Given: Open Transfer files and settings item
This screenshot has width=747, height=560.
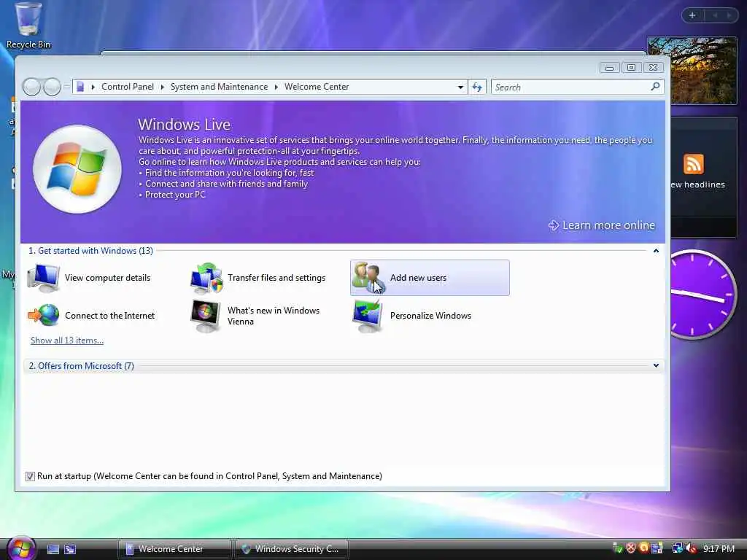Looking at the screenshot, I should (259, 278).
